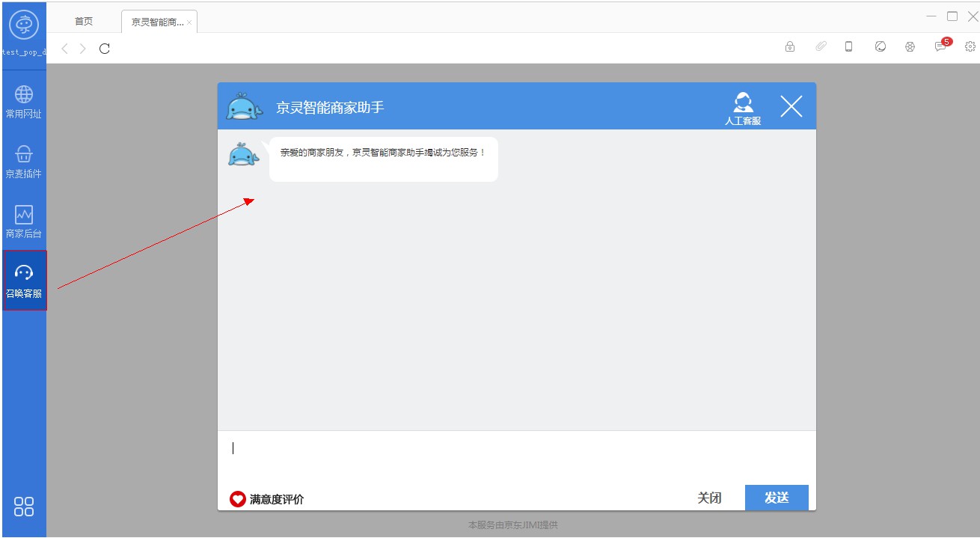Minimize the application window
Screen dimensions: 980x538
point(931,16)
